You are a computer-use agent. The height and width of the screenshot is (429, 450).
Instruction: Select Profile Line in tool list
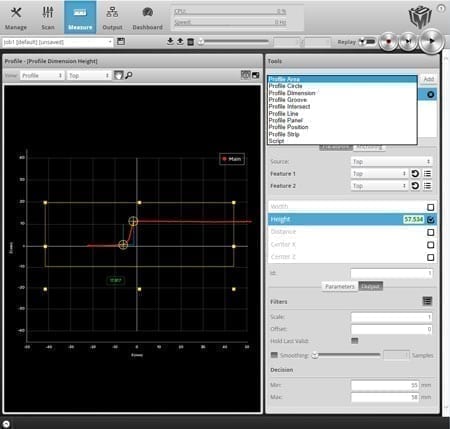pyautogui.click(x=342, y=114)
